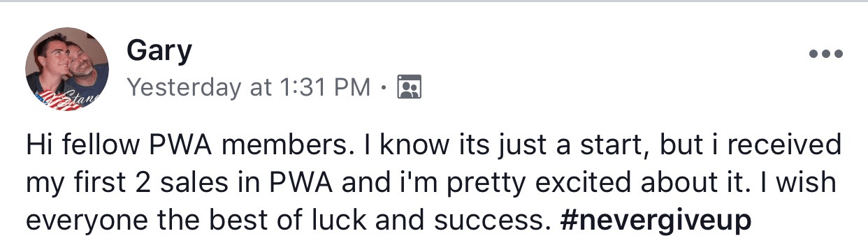Click the post text starting Hi fellow PWA
This screenshot has height=252, width=868.
pyautogui.click(x=433, y=183)
